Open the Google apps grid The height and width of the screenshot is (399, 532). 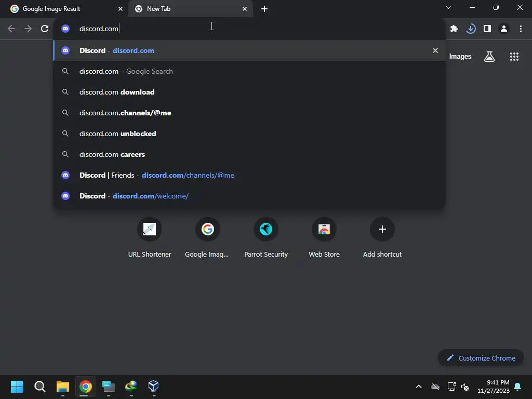click(x=514, y=57)
